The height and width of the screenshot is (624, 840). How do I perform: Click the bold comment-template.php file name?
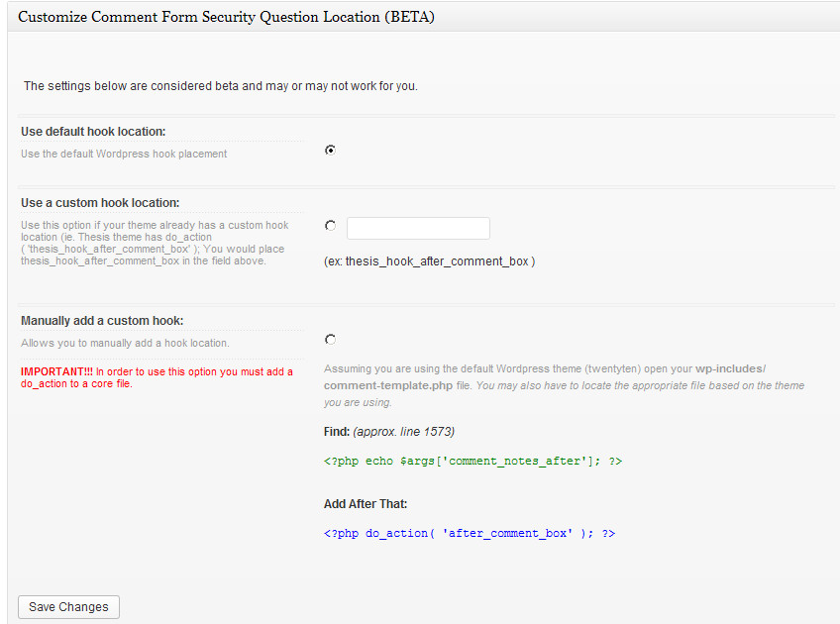(x=388, y=385)
